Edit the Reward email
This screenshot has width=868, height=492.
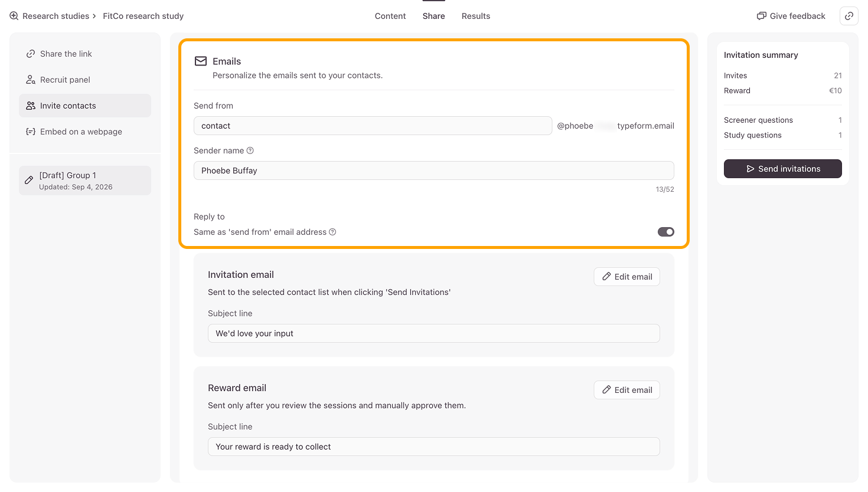(x=627, y=390)
